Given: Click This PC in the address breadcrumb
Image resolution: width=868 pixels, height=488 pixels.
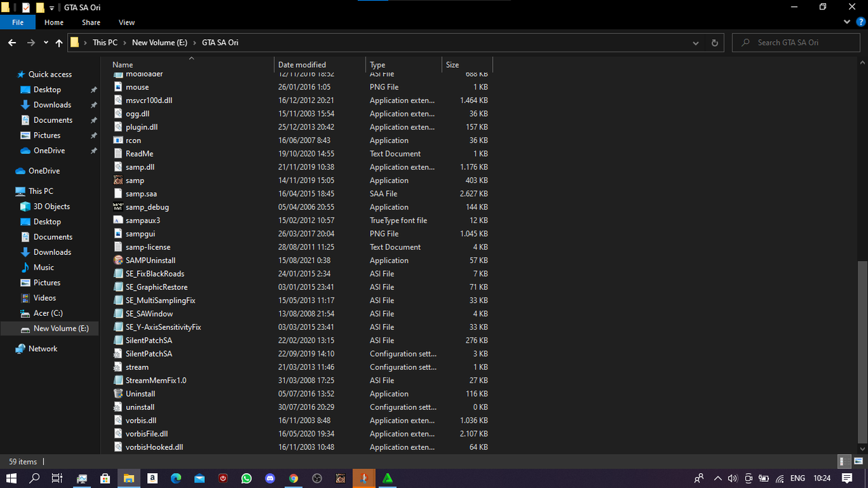Looking at the screenshot, I should click(x=105, y=43).
